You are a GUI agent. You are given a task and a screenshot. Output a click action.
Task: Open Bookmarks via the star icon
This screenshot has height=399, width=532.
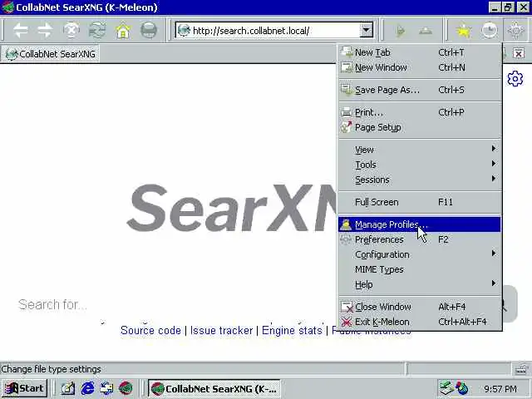tap(464, 31)
